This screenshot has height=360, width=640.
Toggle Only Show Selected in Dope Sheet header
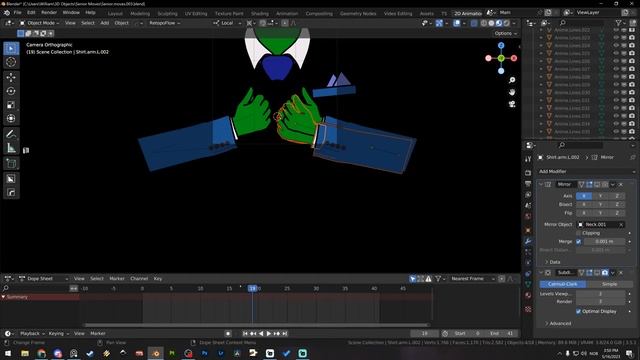click(413, 279)
